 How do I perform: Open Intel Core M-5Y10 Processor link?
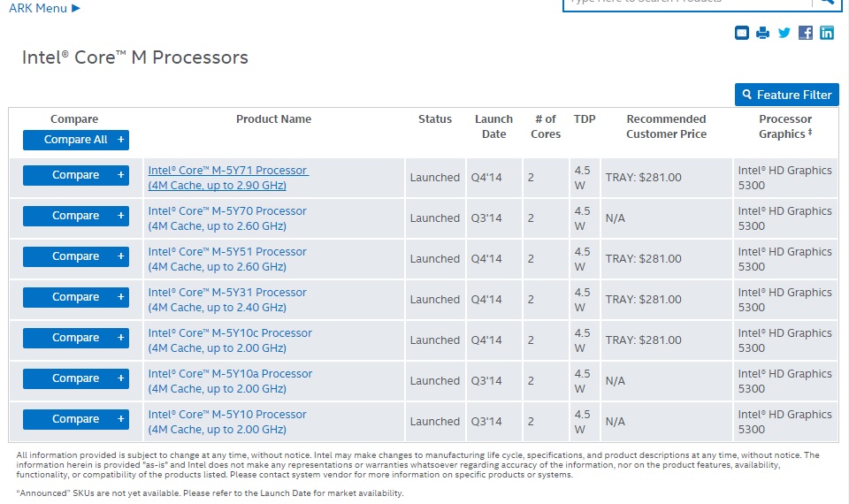[x=227, y=421]
